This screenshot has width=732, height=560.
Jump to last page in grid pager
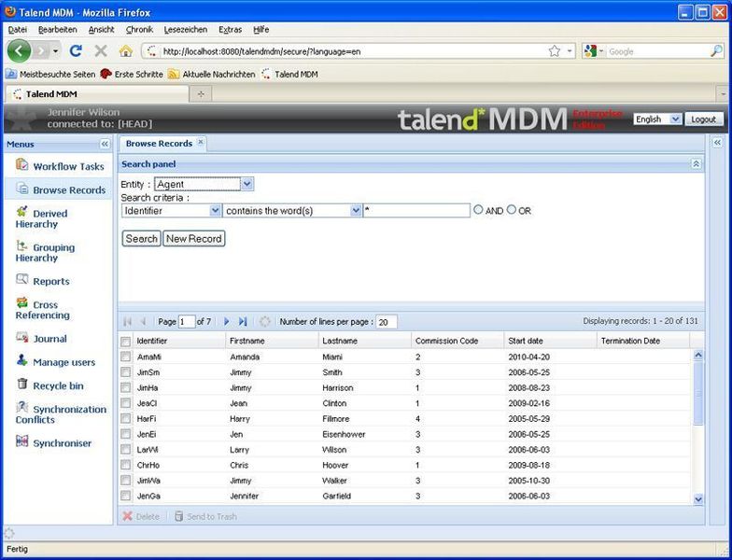click(x=243, y=321)
